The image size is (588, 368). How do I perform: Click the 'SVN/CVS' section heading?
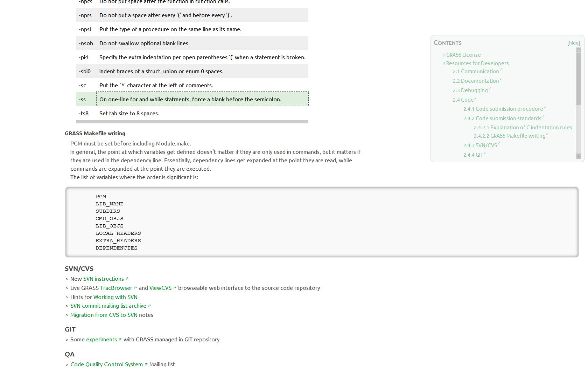click(79, 269)
